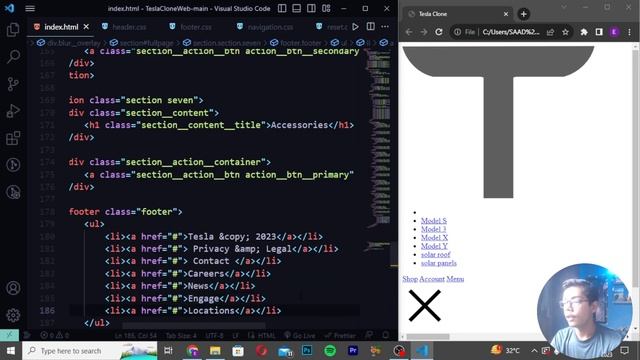The image size is (640, 360).
Task: Click the Menu link on the page
Action: (x=455, y=279)
